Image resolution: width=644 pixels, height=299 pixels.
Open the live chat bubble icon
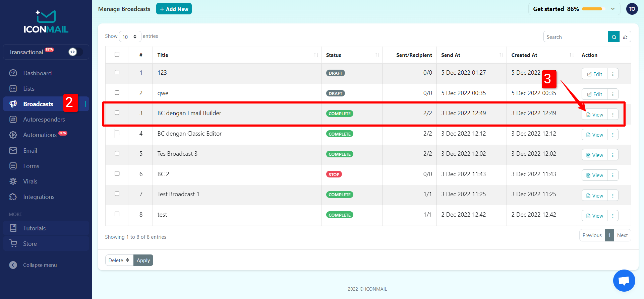624,281
